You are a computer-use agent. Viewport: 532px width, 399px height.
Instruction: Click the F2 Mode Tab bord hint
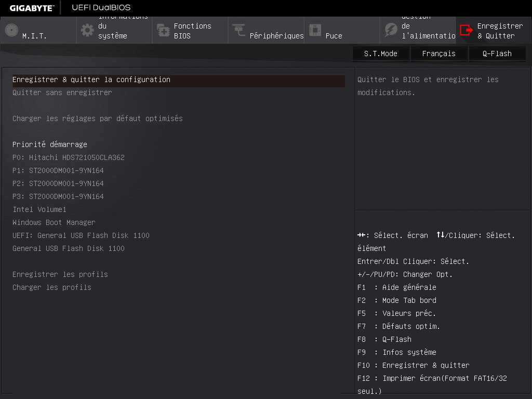(x=397, y=300)
